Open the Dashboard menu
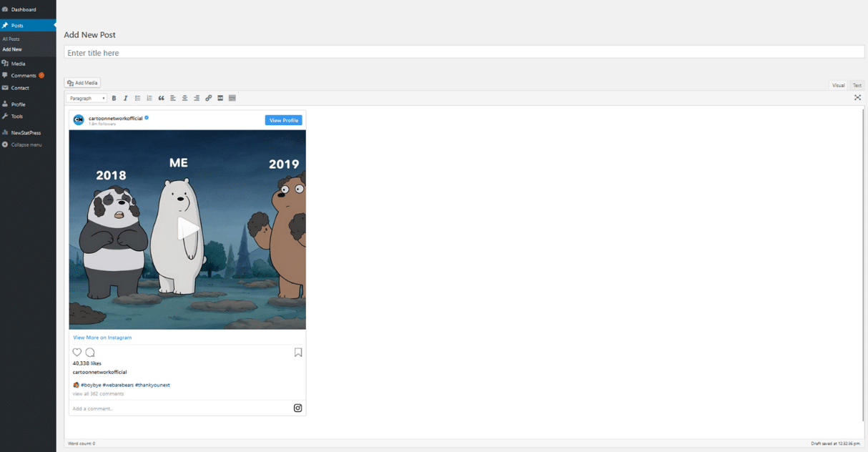The image size is (868, 452). tap(28, 9)
